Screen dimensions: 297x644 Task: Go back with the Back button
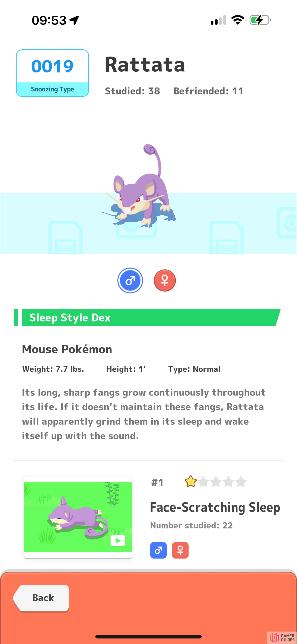click(41, 598)
